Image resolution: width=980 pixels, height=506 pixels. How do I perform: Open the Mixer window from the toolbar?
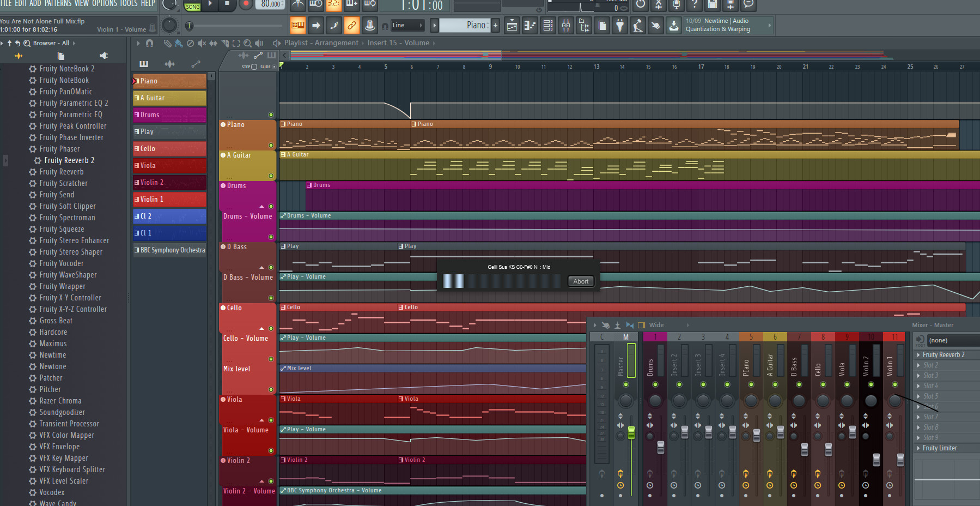[566, 26]
